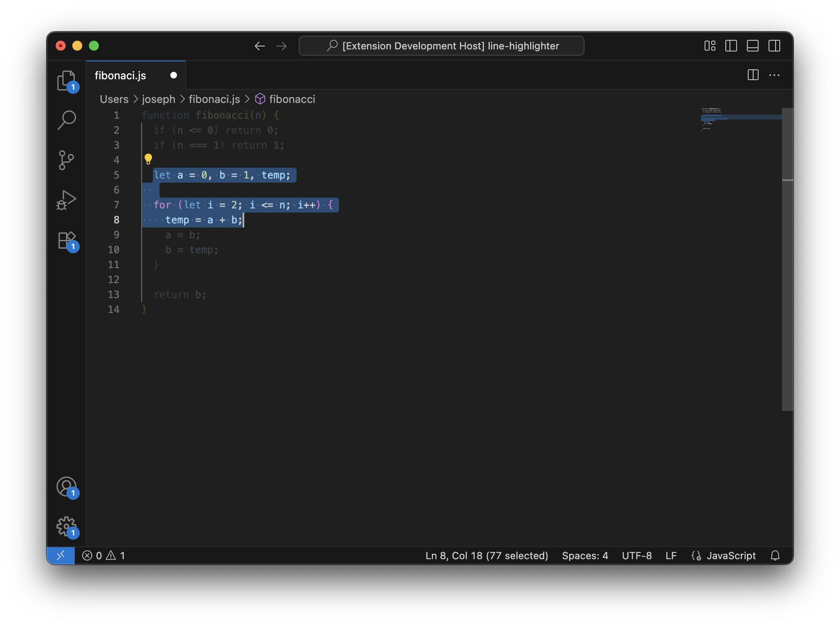Click the 'b = temp;' line

[x=192, y=250]
